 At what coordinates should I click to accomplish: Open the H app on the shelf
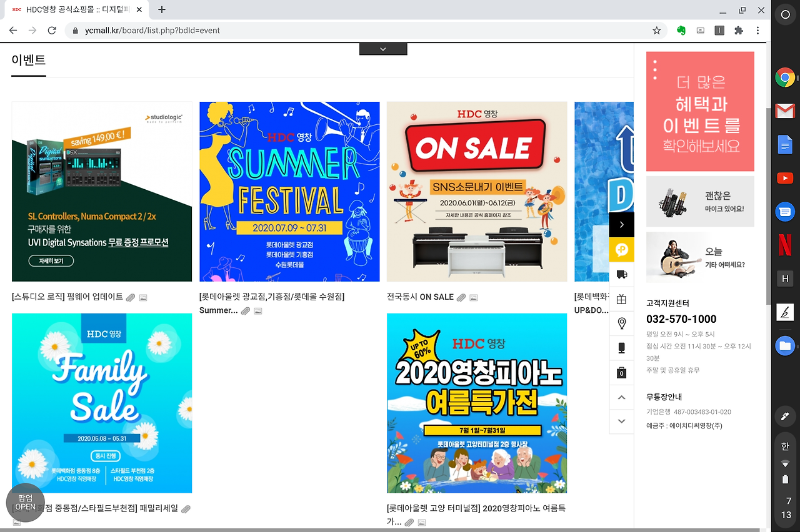(x=785, y=278)
